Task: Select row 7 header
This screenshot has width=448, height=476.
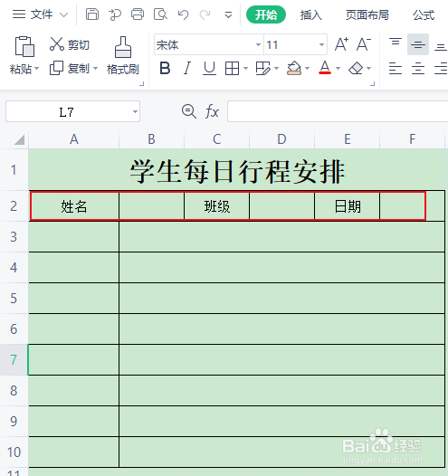Action: coord(14,360)
